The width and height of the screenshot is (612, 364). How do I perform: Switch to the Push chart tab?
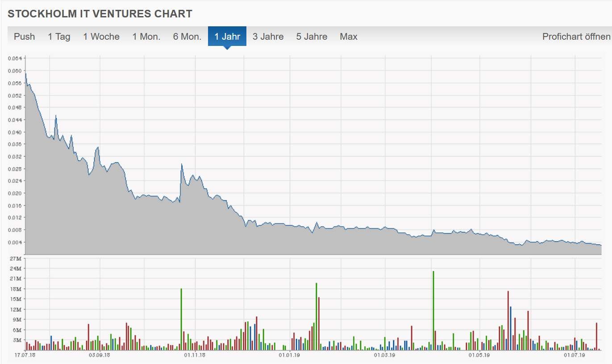tap(24, 37)
